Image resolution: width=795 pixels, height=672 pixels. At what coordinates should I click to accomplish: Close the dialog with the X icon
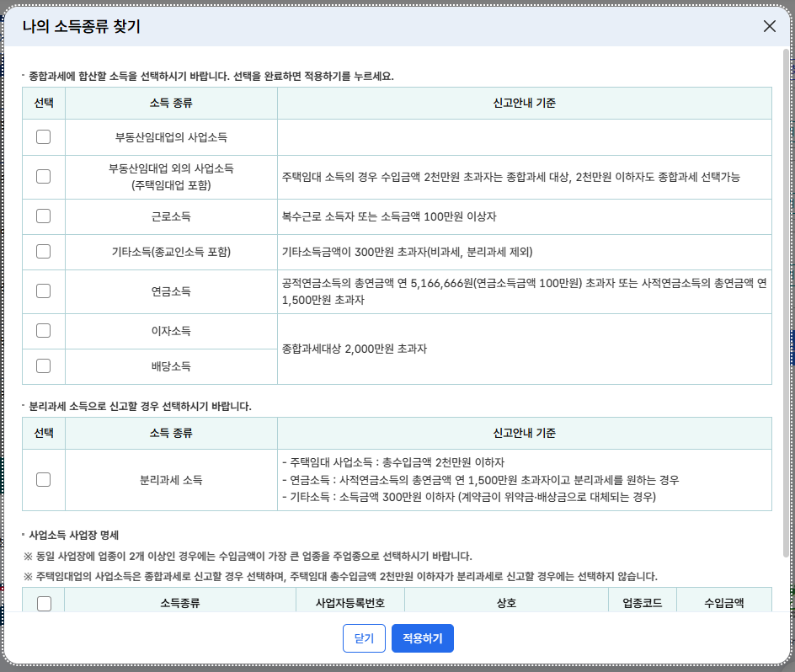[x=769, y=26]
